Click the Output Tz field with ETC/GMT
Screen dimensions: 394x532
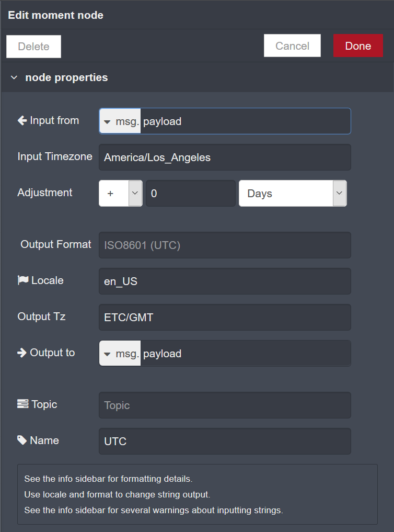(x=225, y=317)
